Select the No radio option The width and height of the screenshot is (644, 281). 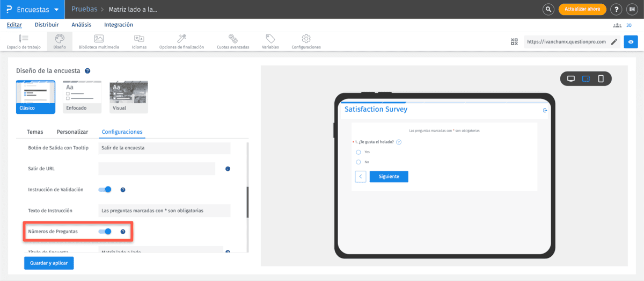click(358, 162)
